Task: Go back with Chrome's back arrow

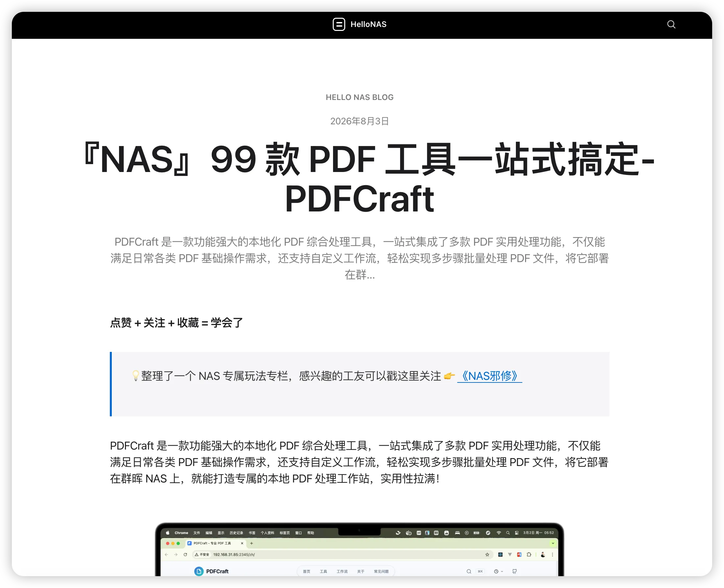Action: [166, 554]
